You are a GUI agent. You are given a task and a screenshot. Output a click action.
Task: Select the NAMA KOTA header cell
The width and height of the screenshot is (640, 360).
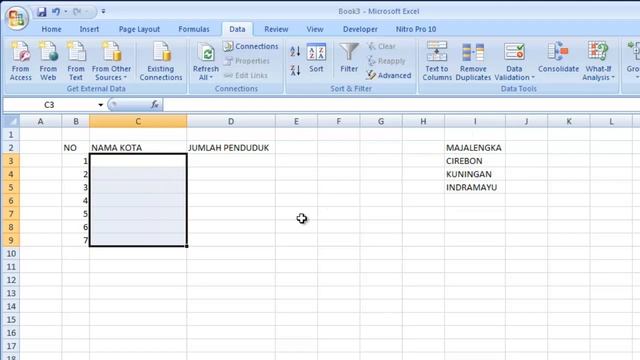pyautogui.click(x=138, y=148)
